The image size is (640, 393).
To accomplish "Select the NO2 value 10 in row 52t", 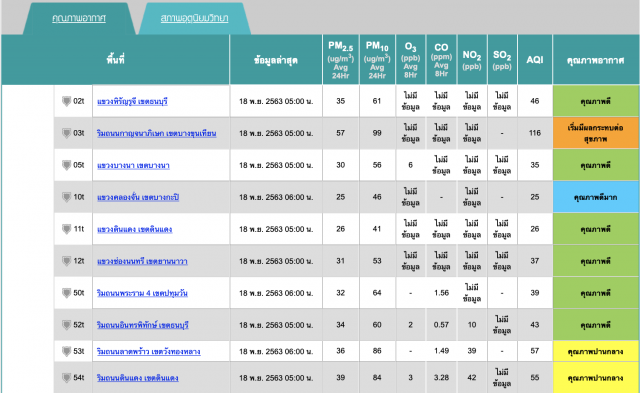I will pyautogui.click(x=472, y=325).
